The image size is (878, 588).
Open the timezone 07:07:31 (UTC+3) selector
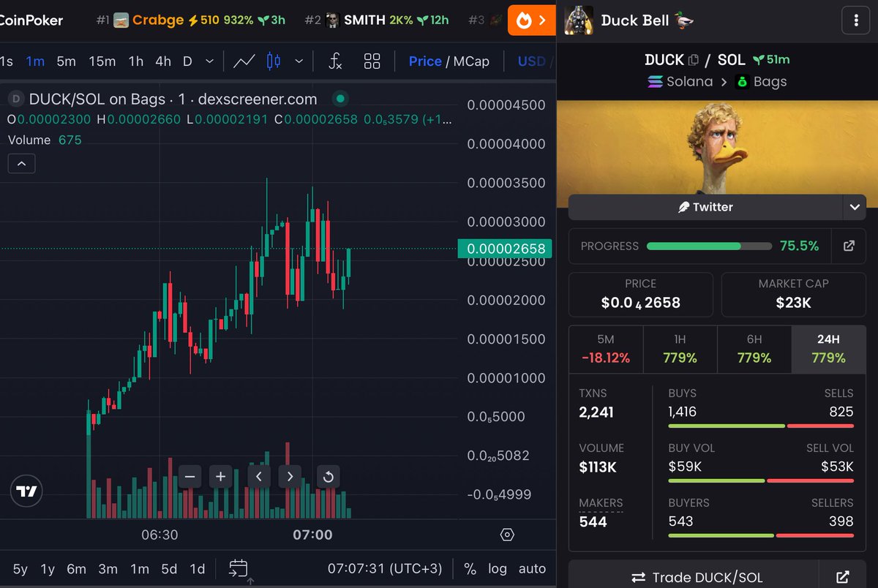[x=385, y=568]
